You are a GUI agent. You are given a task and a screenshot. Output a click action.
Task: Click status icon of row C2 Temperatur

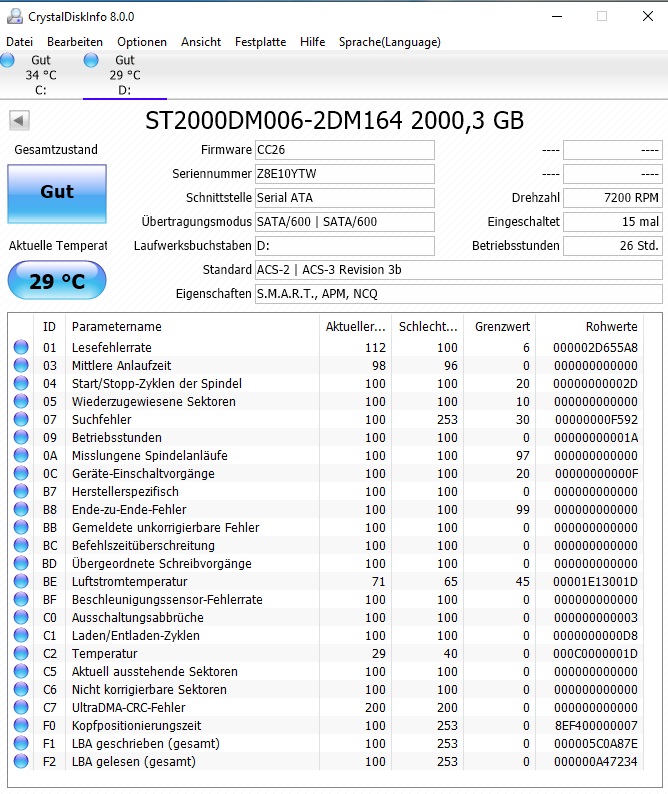tap(21, 653)
